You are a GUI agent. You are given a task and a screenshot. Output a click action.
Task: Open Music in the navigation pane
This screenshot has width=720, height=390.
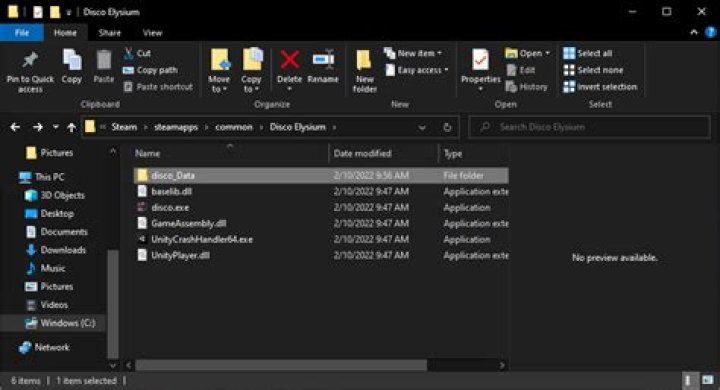(x=45, y=268)
